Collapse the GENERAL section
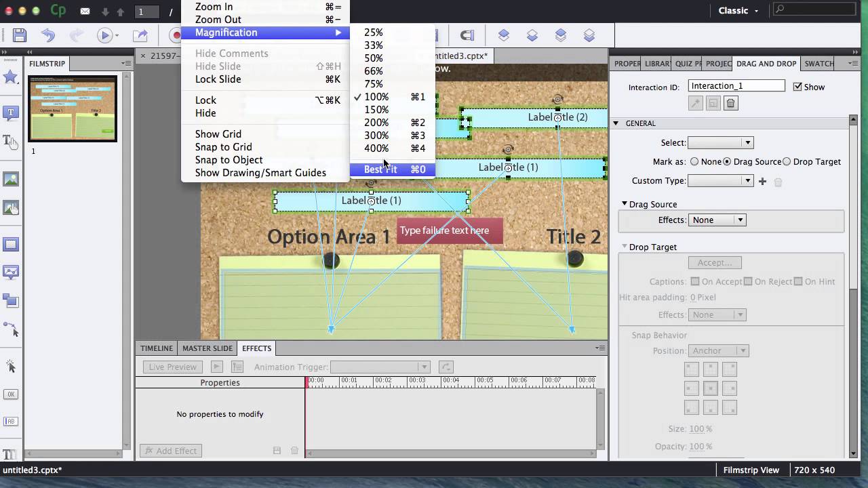This screenshot has height=488, width=868. point(616,123)
